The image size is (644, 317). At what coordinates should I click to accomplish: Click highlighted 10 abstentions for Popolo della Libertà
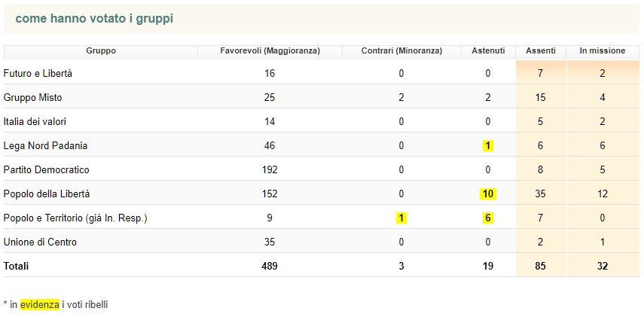click(x=487, y=194)
